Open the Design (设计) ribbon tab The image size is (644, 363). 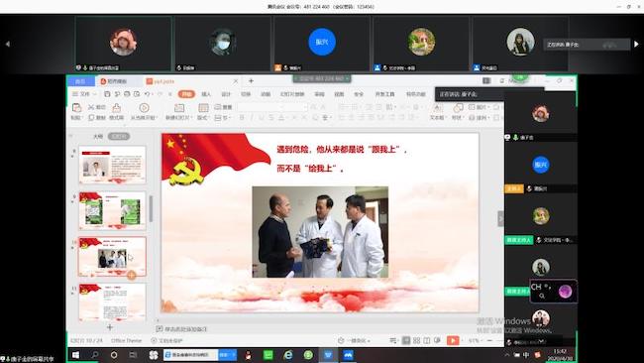click(226, 94)
